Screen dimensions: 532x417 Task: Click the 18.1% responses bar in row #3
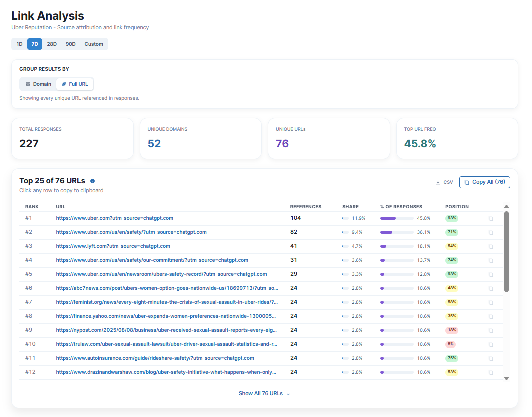397,246
